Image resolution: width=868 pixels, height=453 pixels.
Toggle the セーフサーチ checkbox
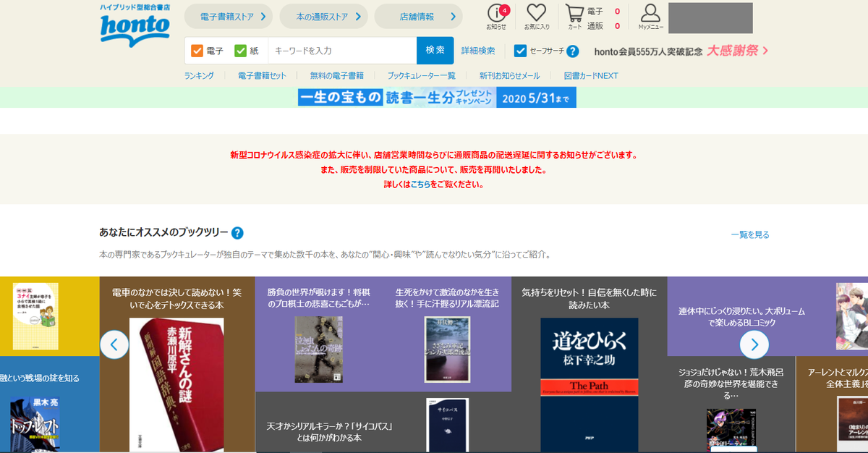(520, 51)
